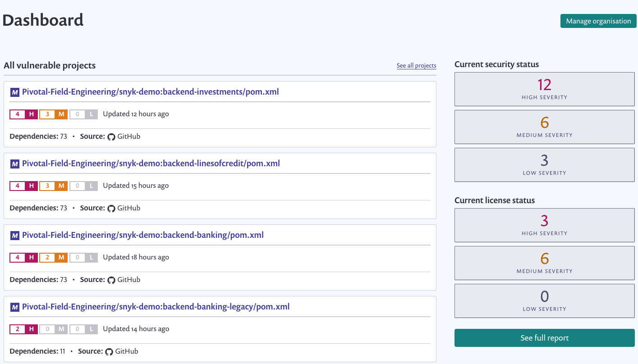Screen dimensions: 638x364
Task: Click Maven icon beside backend-banking/pom.xml project
Action: 15,236
